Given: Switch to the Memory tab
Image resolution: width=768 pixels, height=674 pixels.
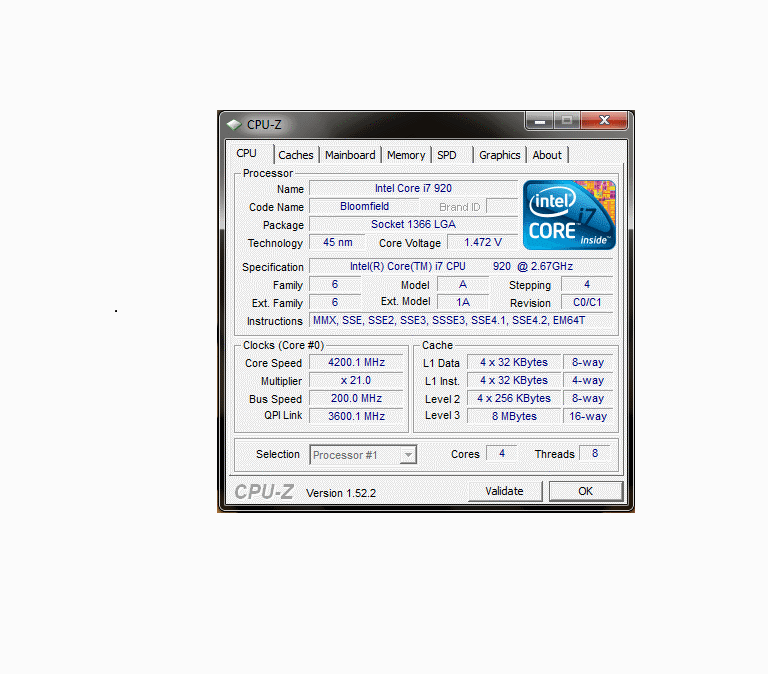Looking at the screenshot, I should tap(406, 155).
